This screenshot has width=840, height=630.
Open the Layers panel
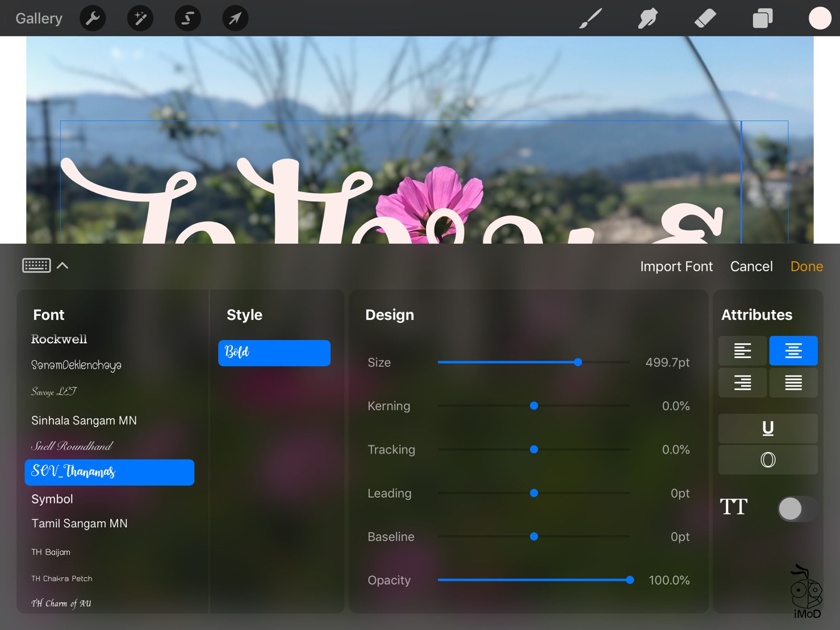[x=762, y=18]
